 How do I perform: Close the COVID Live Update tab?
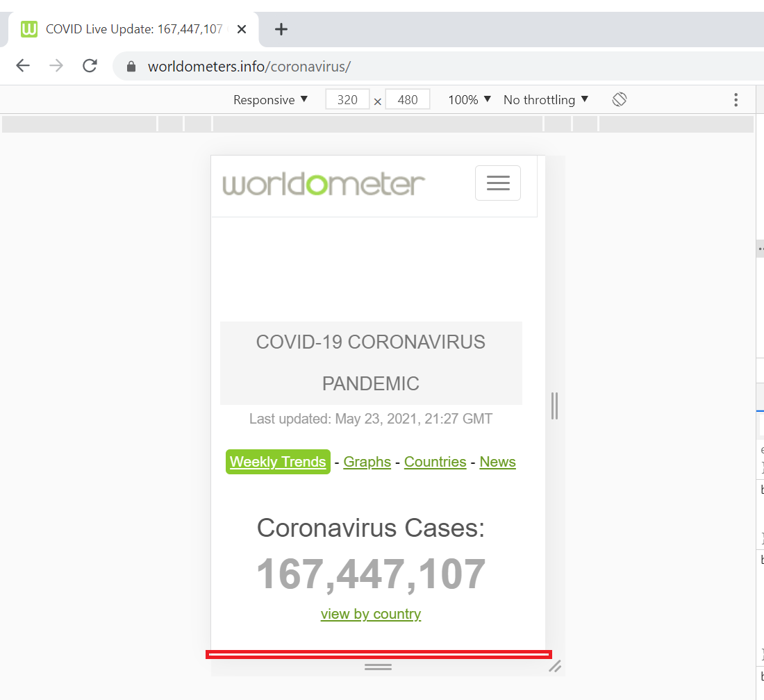(x=241, y=29)
